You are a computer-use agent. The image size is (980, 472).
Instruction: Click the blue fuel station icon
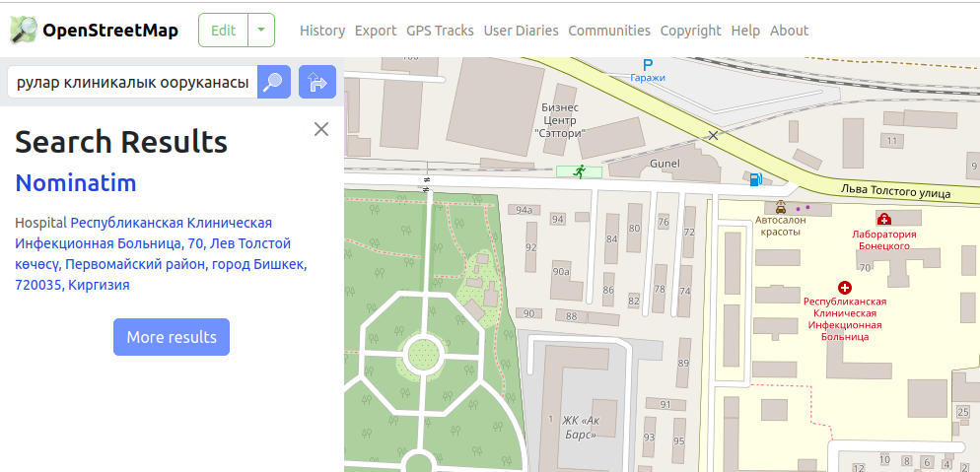tap(755, 179)
